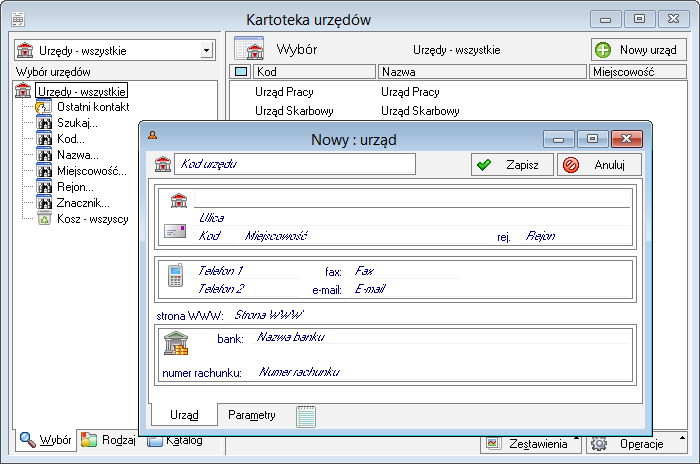
Task: Click the binoculars icon beside Miejscowość...
Action: point(44,171)
